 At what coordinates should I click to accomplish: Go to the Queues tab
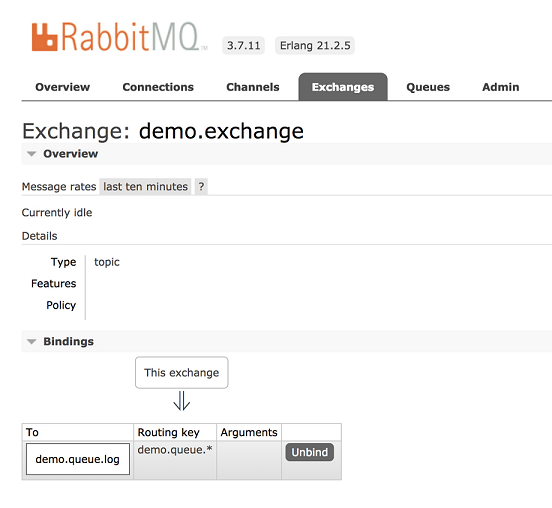(428, 87)
